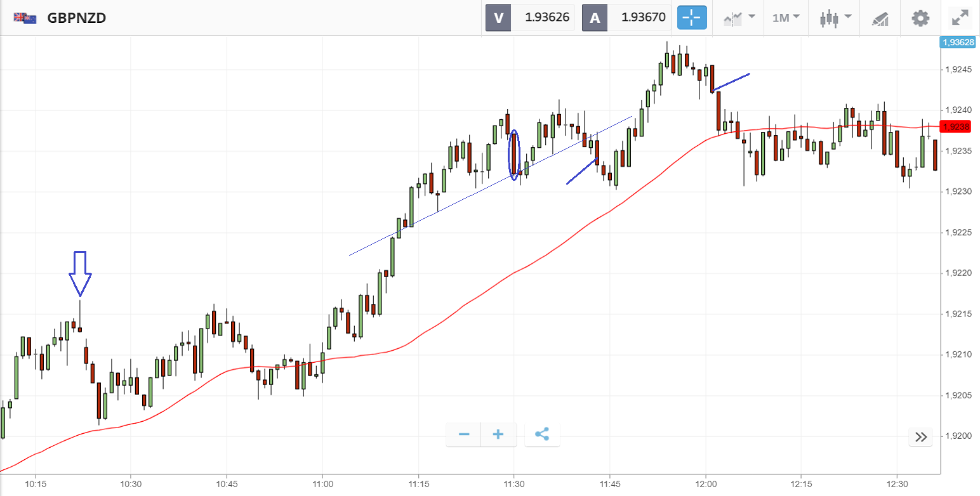This screenshot has height=496, width=980.
Task: Open the indicators dropdown
Action: pyautogui.click(x=739, y=18)
